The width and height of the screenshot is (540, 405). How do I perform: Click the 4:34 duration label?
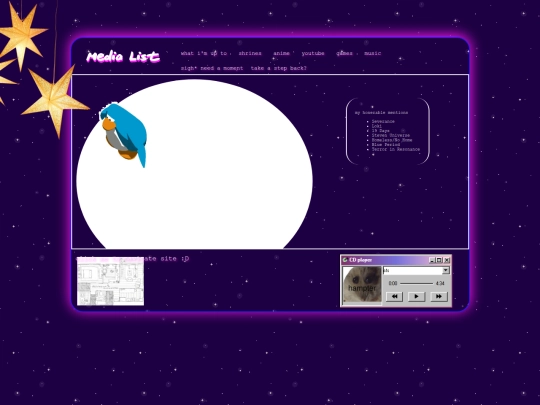440,283
